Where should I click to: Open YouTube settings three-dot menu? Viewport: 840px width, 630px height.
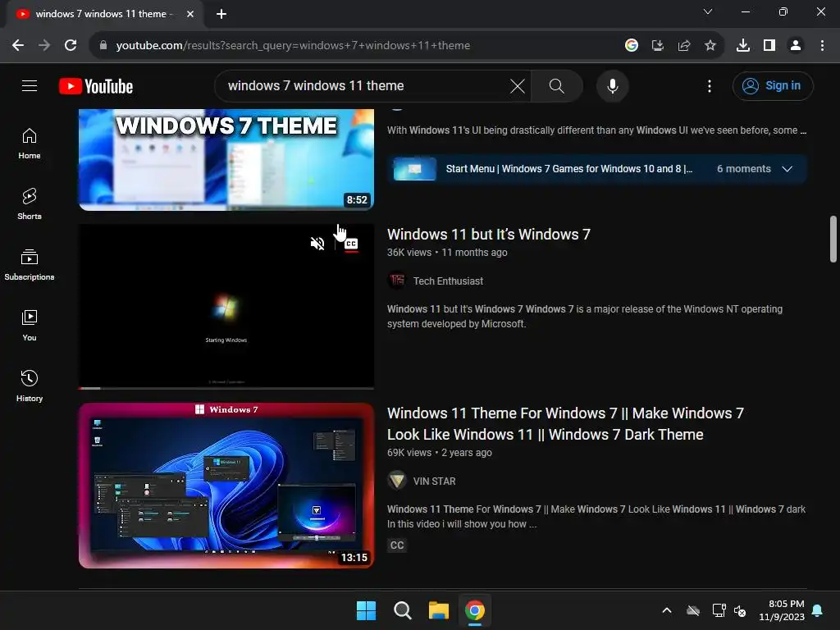click(710, 85)
